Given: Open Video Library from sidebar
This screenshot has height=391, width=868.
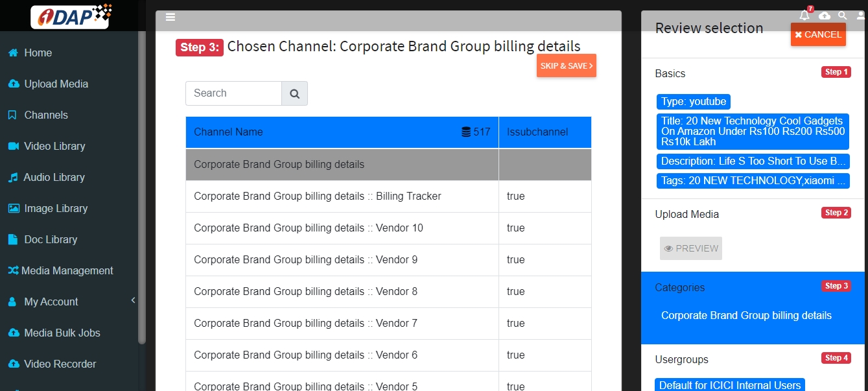Looking at the screenshot, I should [x=54, y=146].
